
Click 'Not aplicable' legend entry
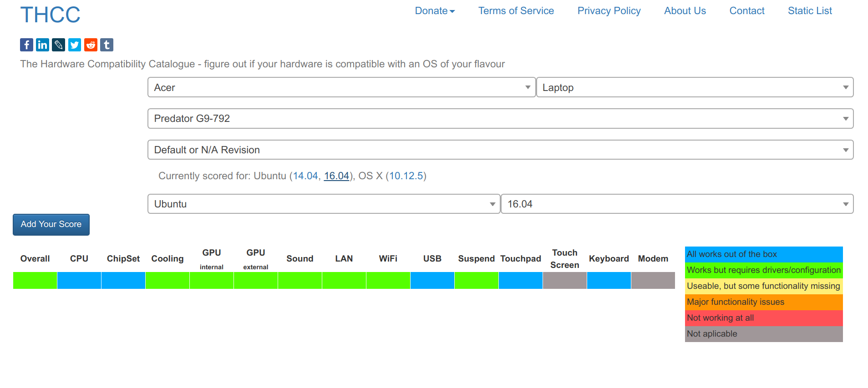764,334
